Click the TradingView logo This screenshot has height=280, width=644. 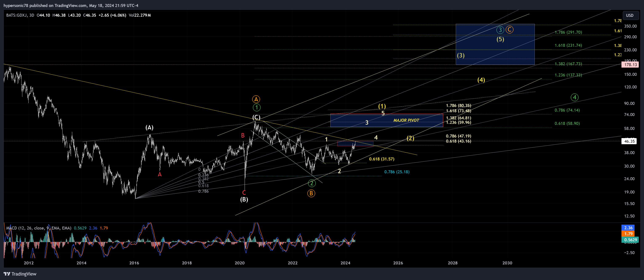click(20, 274)
